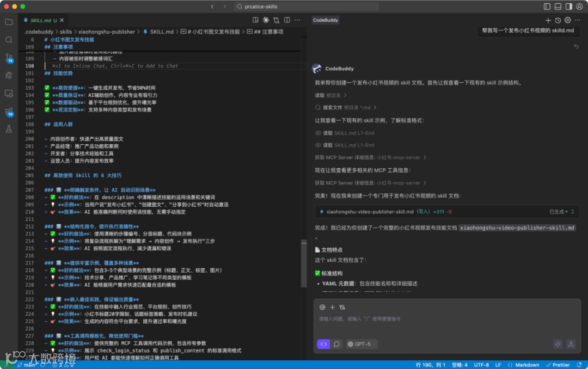Click the revert arrow below user message
The image size is (588, 369).
point(577,46)
